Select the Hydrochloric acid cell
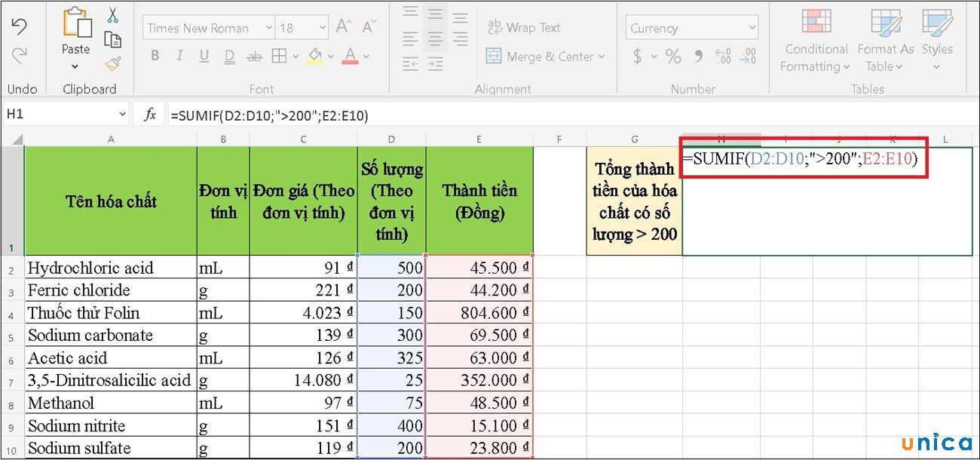Image resolution: width=980 pixels, height=460 pixels. pos(111,268)
